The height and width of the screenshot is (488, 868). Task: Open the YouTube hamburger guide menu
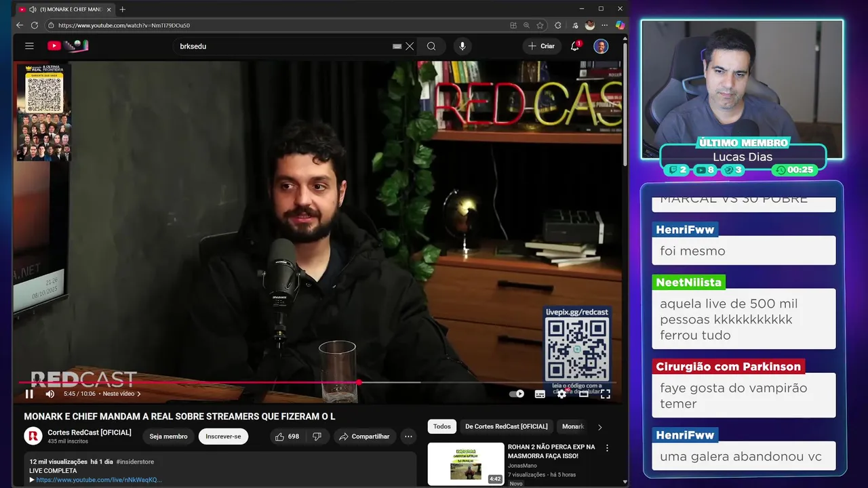pyautogui.click(x=29, y=46)
